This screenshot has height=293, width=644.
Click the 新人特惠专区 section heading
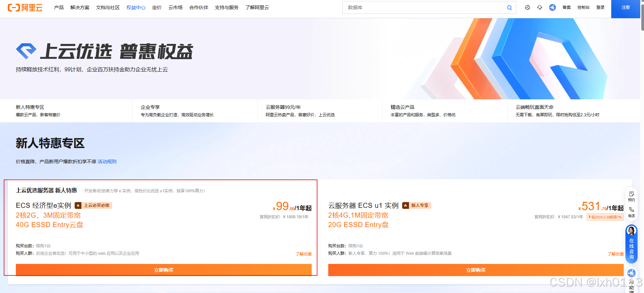50,143
